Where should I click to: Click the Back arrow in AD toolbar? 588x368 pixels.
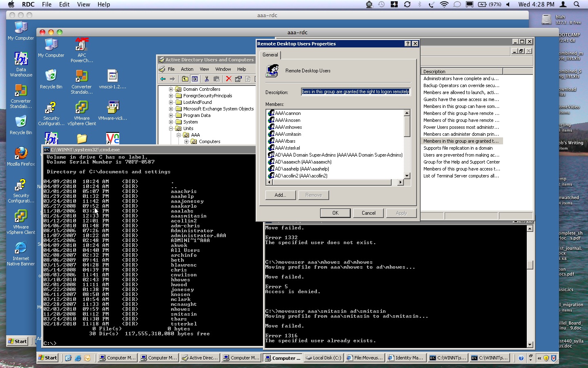click(x=163, y=79)
